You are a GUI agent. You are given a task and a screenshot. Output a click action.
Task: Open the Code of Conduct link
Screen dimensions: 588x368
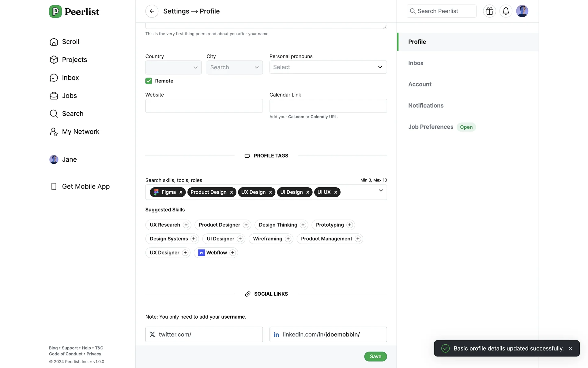pyautogui.click(x=66, y=354)
